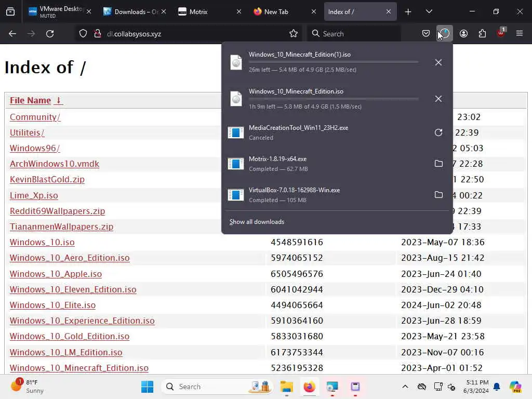
Task: Go back to the previous page
Action: click(x=12, y=34)
